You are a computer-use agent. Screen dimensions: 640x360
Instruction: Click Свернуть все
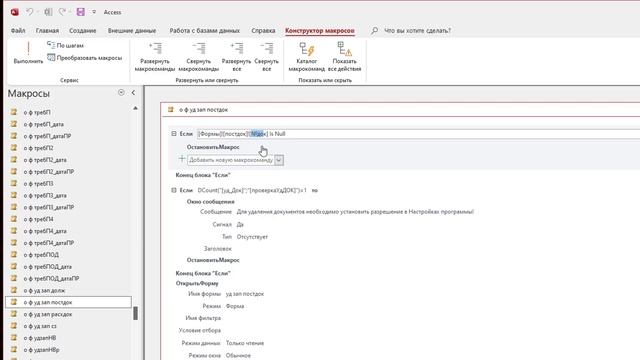click(267, 57)
